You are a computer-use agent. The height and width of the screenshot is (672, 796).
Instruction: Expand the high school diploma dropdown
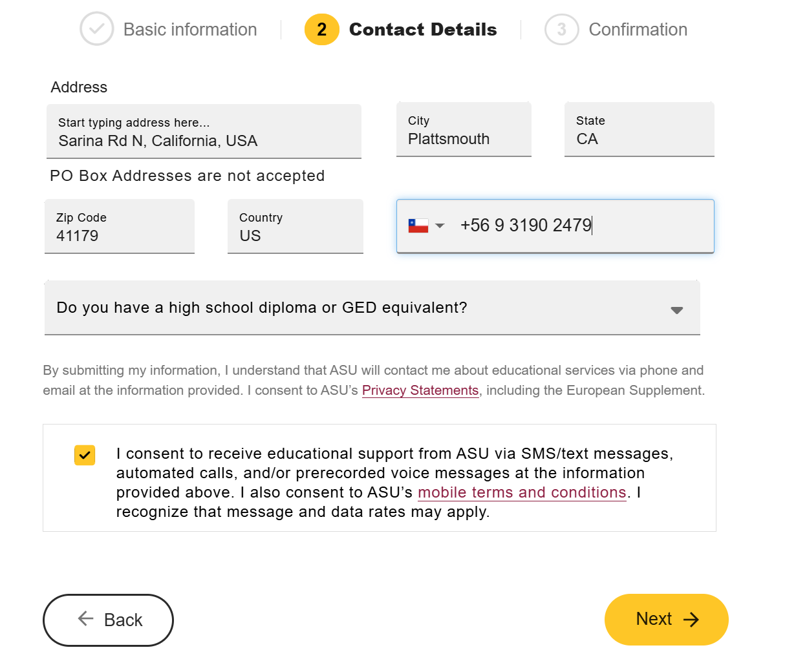pyautogui.click(x=676, y=310)
